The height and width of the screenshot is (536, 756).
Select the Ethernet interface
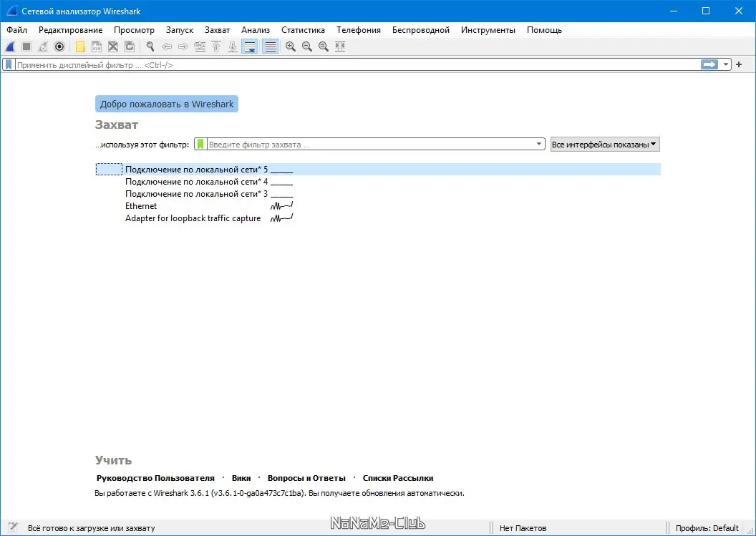pyautogui.click(x=378, y=206)
